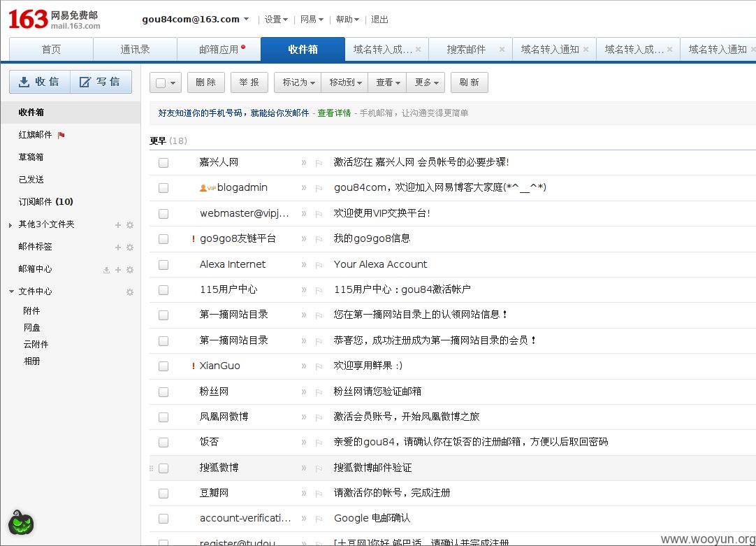
Task: Click the 删除 button
Action: pos(206,82)
